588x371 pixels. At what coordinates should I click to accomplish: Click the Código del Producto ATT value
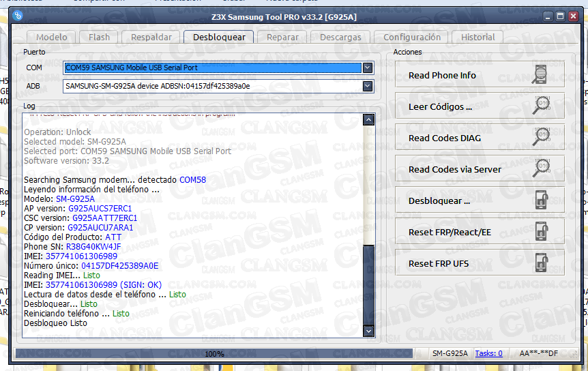click(x=113, y=237)
